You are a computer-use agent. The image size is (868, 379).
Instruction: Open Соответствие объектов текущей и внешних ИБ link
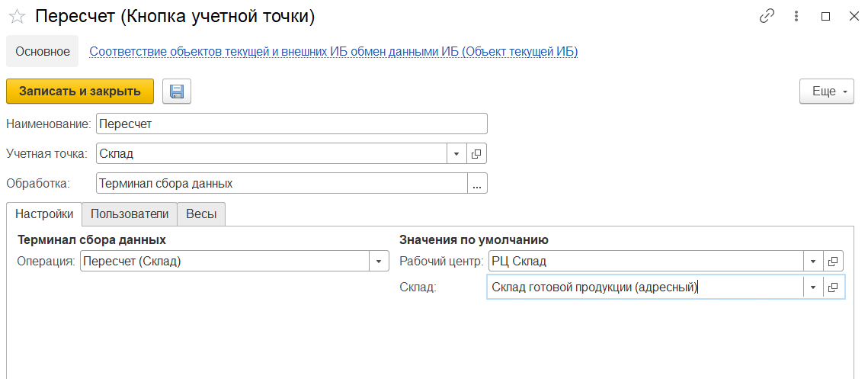(x=334, y=52)
